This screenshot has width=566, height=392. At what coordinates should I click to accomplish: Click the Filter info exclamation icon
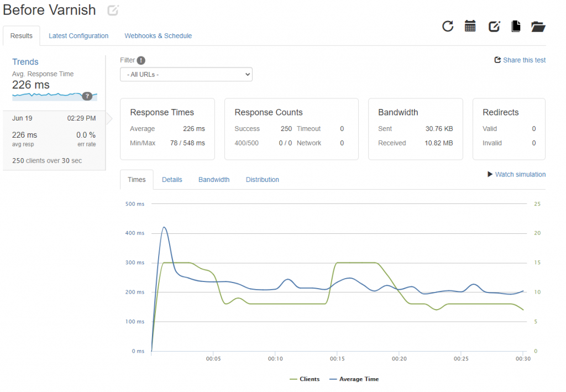click(x=141, y=60)
